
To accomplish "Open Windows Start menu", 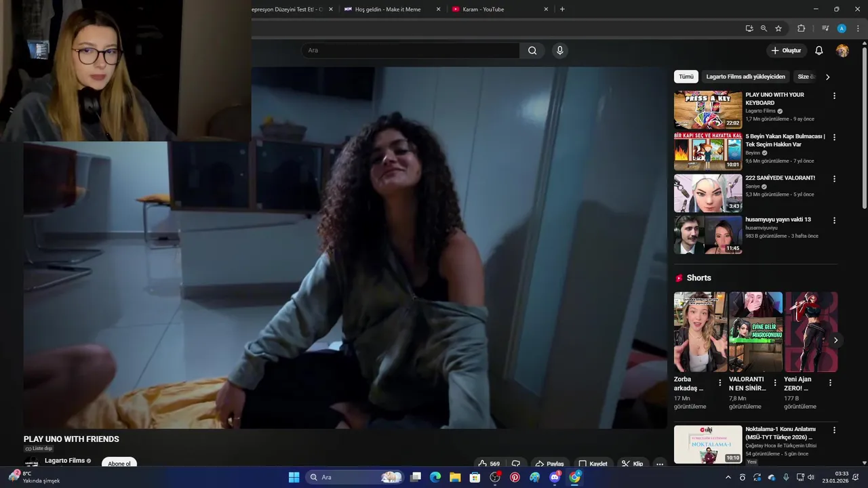I will pyautogui.click(x=294, y=477).
